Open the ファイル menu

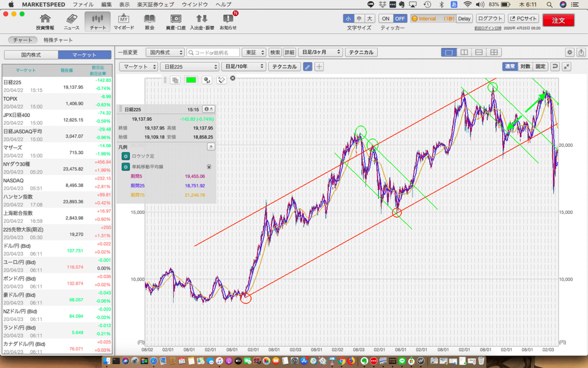(83, 4)
